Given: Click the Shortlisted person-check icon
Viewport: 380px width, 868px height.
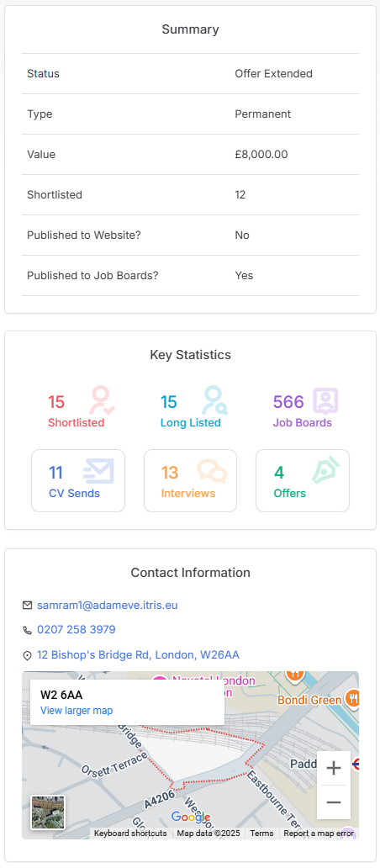Looking at the screenshot, I should pos(103,401).
